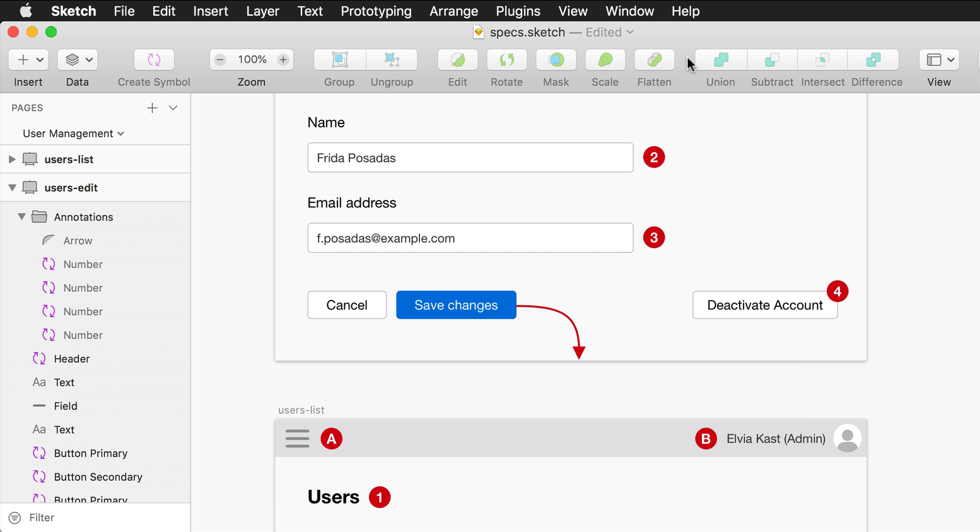Image resolution: width=980 pixels, height=532 pixels.
Task: Open the document title Edited dropdown
Action: 610,32
